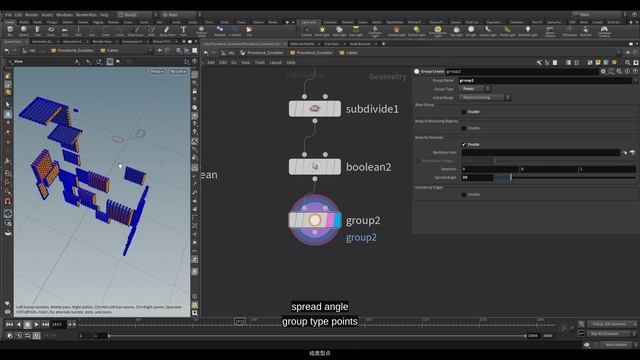This screenshot has width=640, height=360.
Task: Select the File shelf tool
Action: pyautogui.click(x=249, y=31)
